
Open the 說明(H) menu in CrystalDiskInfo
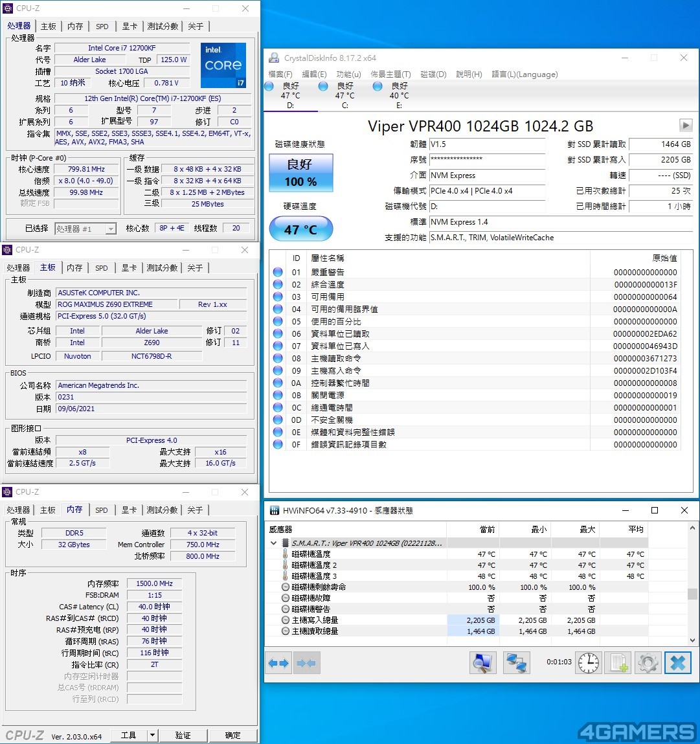pyautogui.click(x=469, y=74)
